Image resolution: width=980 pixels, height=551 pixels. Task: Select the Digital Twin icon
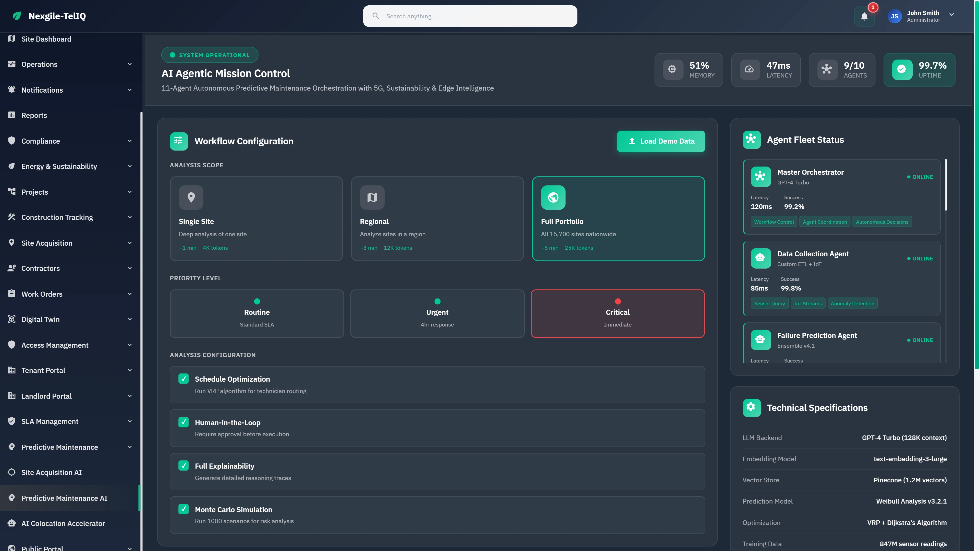[x=11, y=319]
